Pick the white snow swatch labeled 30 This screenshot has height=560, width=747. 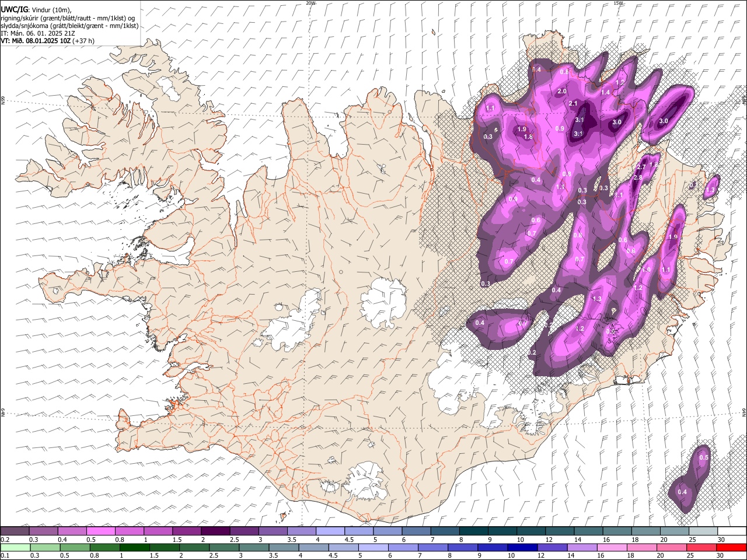click(x=732, y=531)
